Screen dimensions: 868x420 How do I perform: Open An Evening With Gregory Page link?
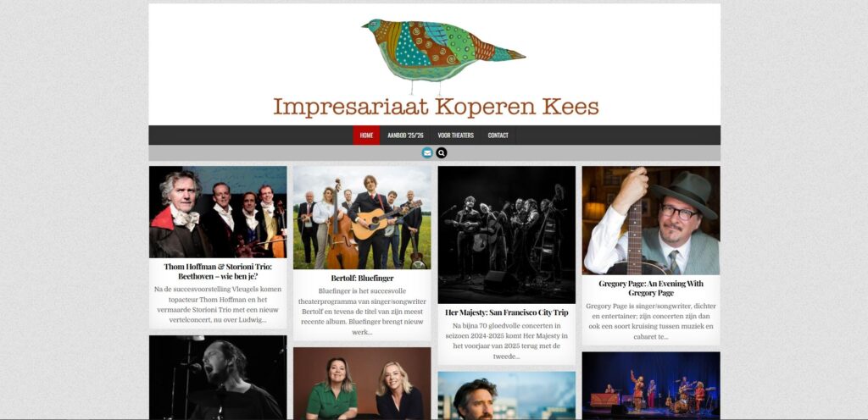[651, 288]
